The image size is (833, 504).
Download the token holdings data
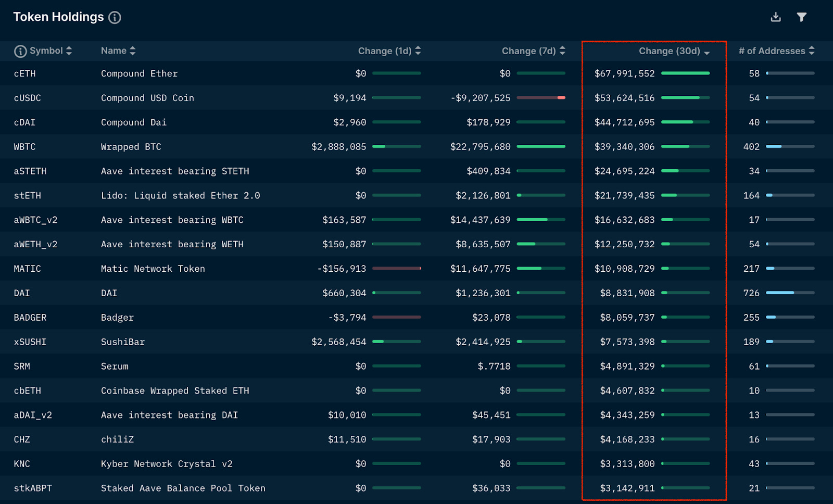pyautogui.click(x=776, y=17)
